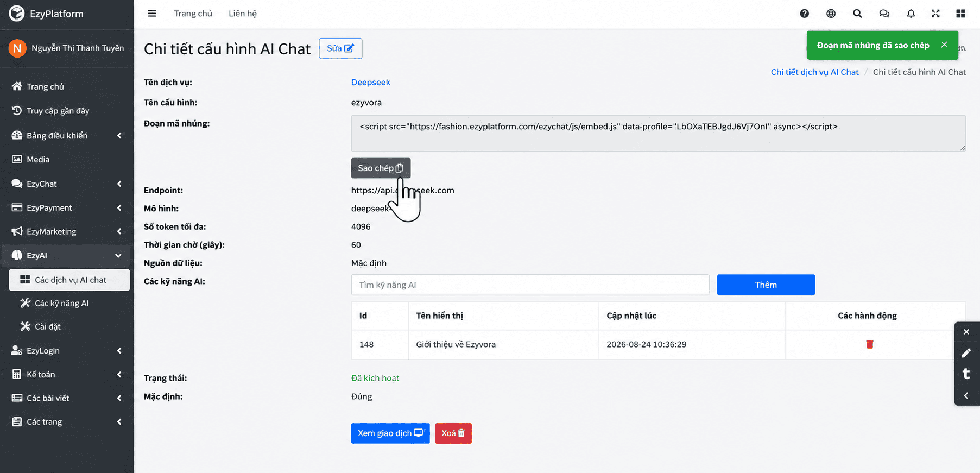The image size is (980, 473).
Task: Open the Deepseek service link
Action: click(x=371, y=82)
